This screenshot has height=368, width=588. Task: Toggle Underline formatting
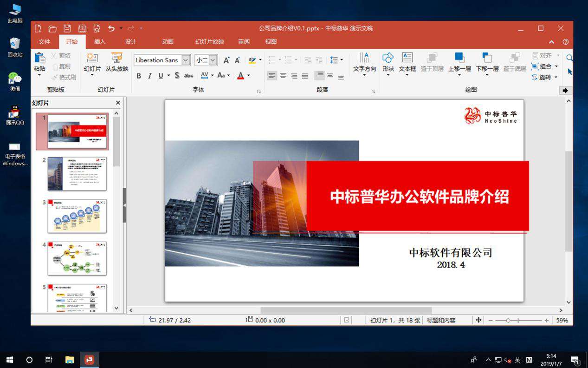tap(161, 75)
